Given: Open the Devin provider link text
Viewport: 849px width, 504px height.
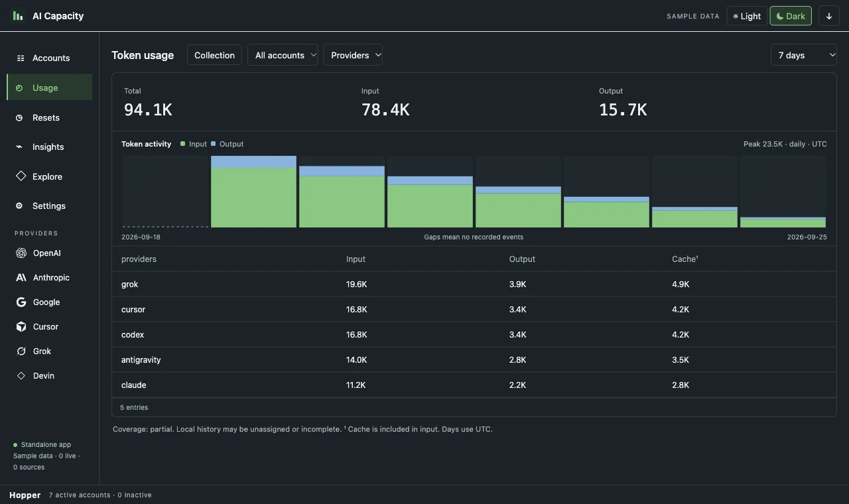Looking at the screenshot, I should (44, 375).
